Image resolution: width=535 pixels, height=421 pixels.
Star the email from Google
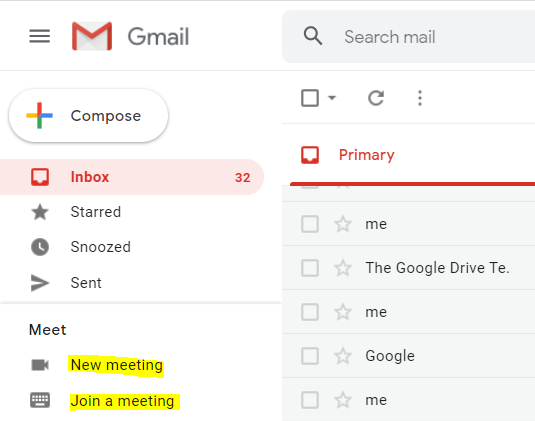[343, 356]
